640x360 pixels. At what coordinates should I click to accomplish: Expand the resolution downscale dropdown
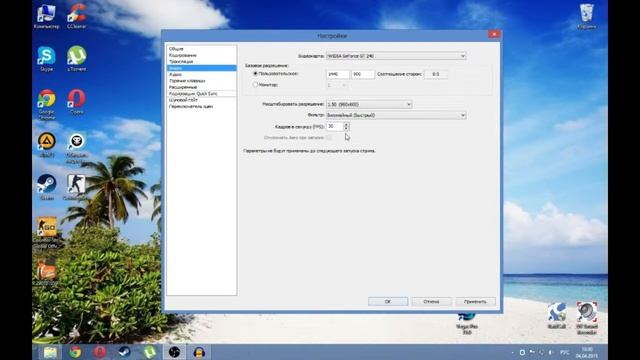point(369,104)
